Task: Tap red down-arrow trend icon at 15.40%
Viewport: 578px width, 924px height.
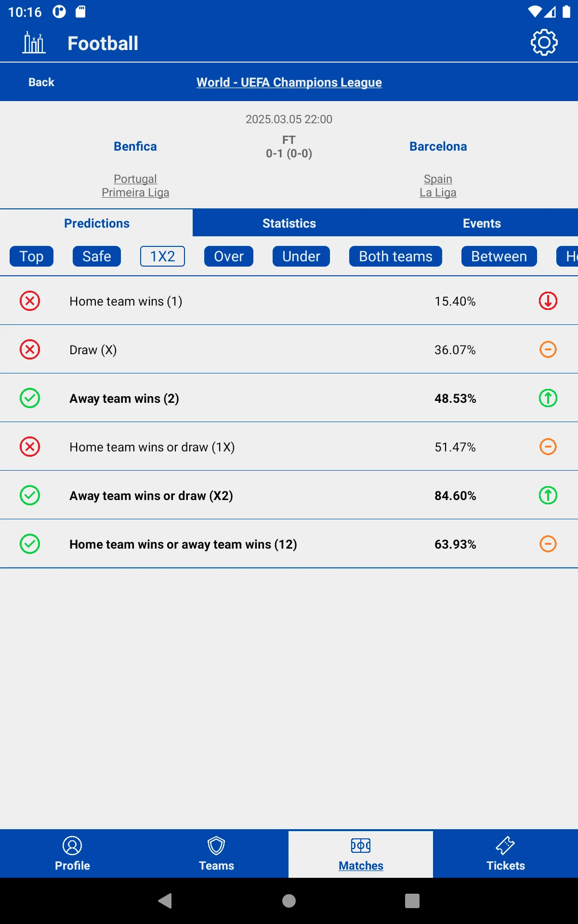Action: [548, 301]
